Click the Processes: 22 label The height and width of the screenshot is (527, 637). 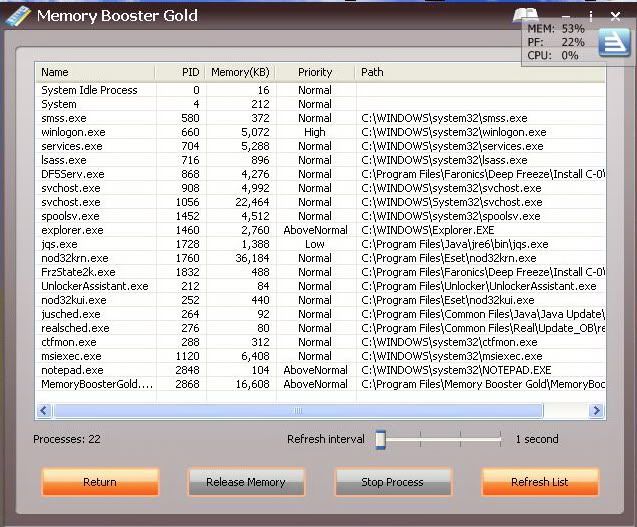(x=67, y=439)
